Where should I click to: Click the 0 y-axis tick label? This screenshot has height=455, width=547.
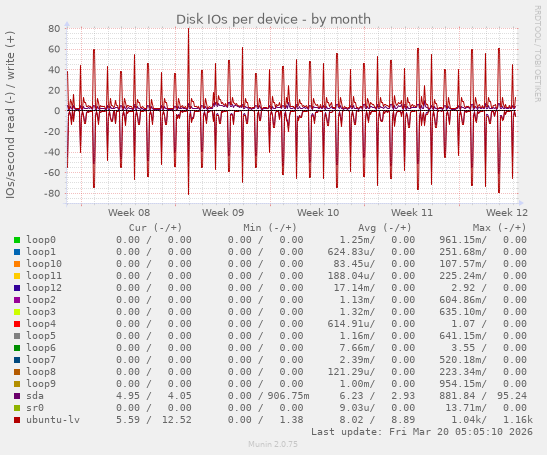click(57, 111)
